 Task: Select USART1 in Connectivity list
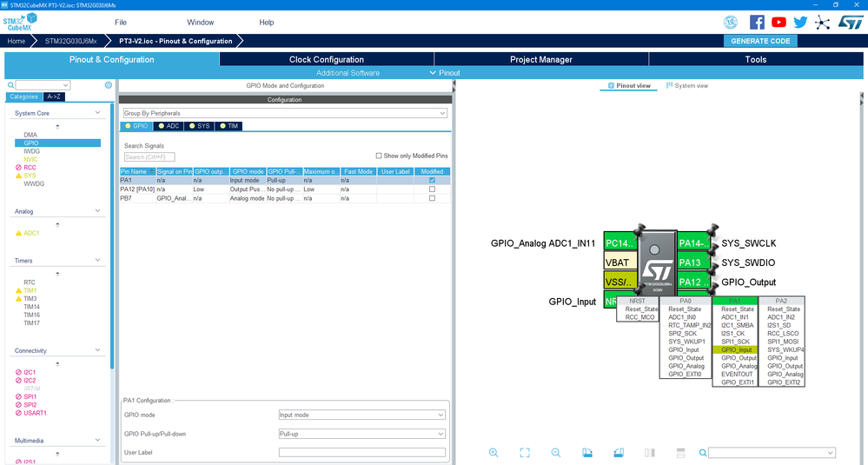[x=35, y=413]
